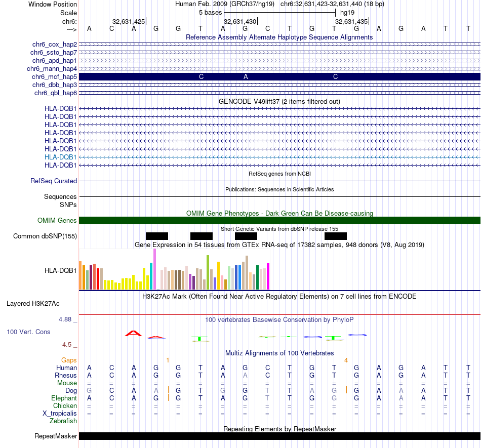This screenshot has width=481, height=448.
Task: Open the OMIM Genes label
Action: tap(57, 221)
